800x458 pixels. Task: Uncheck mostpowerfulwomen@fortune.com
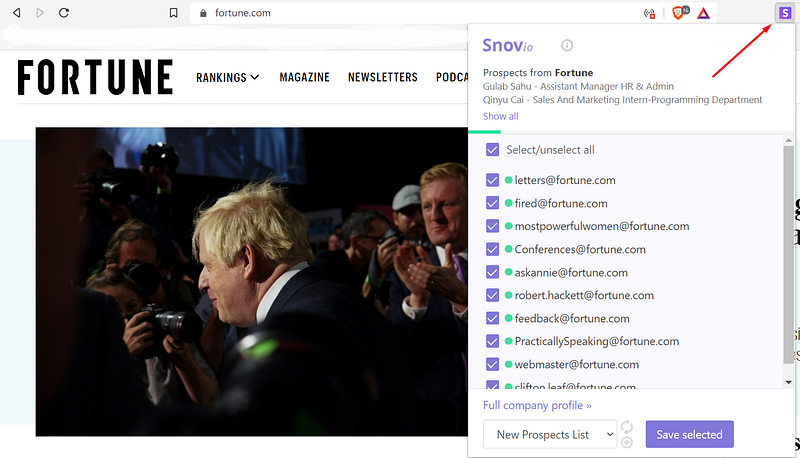pyautogui.click(x=492, y=226)
